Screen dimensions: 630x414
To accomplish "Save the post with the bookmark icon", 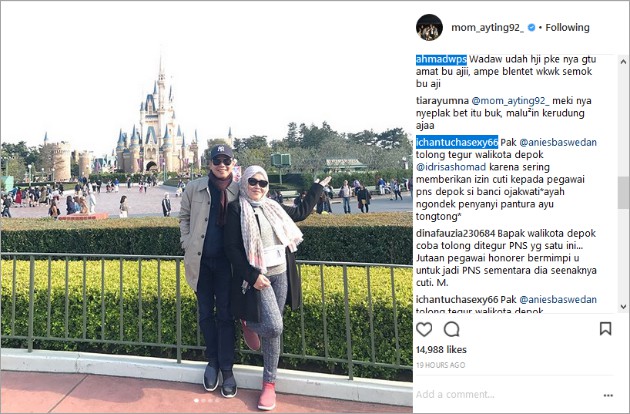I will click(605, 328).
